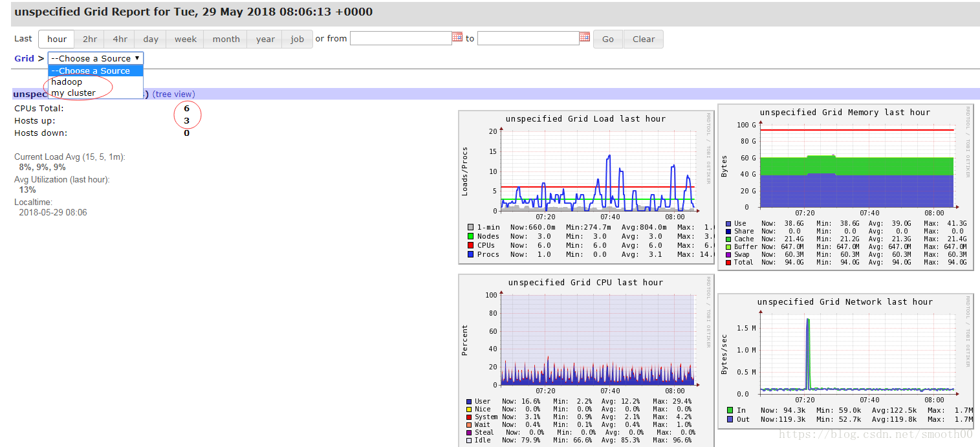The height and width of the screenshot is (447, 980).
Task: Click the Go button
Action: pos(608,39)
